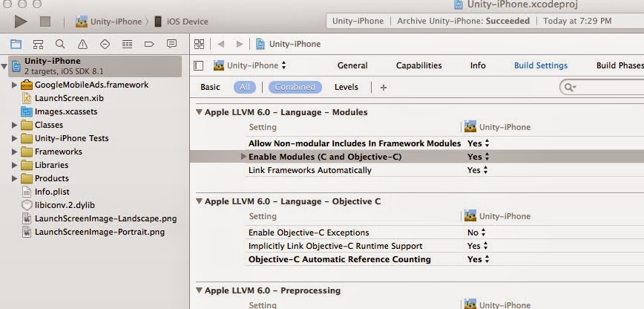Click the libiconv.2.dylib library icon

(27, 205)
